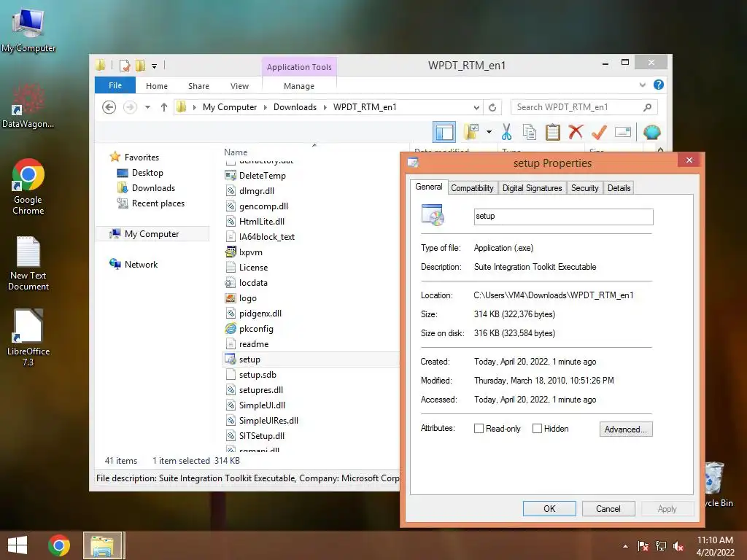Click the orange checkmark Properties toolbar icon
The width and height of the screenshot is (747, 560).
599,132
